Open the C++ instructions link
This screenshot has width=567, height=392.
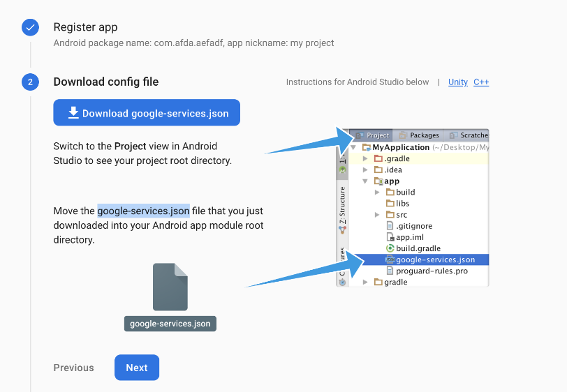coord(481,82)
